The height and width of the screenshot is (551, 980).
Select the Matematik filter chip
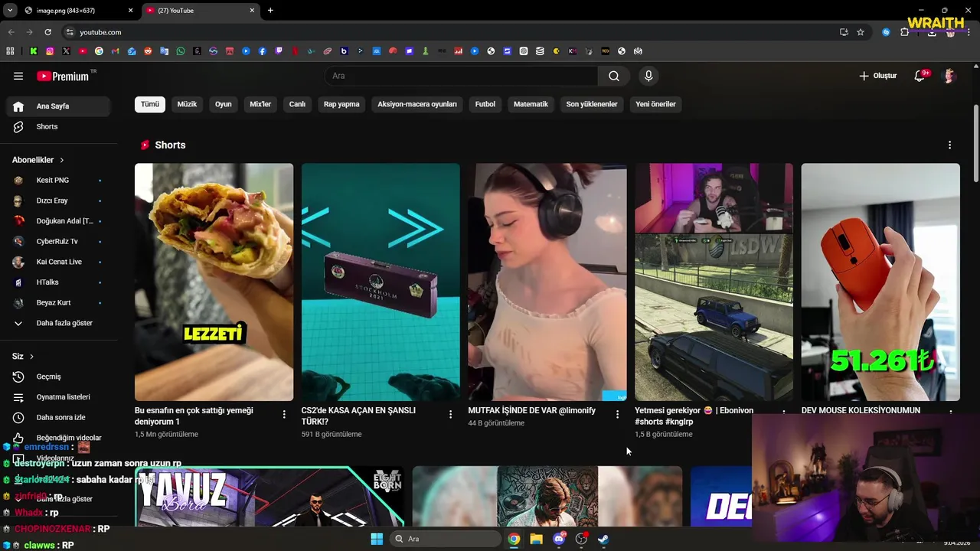[x=531, y=104]
